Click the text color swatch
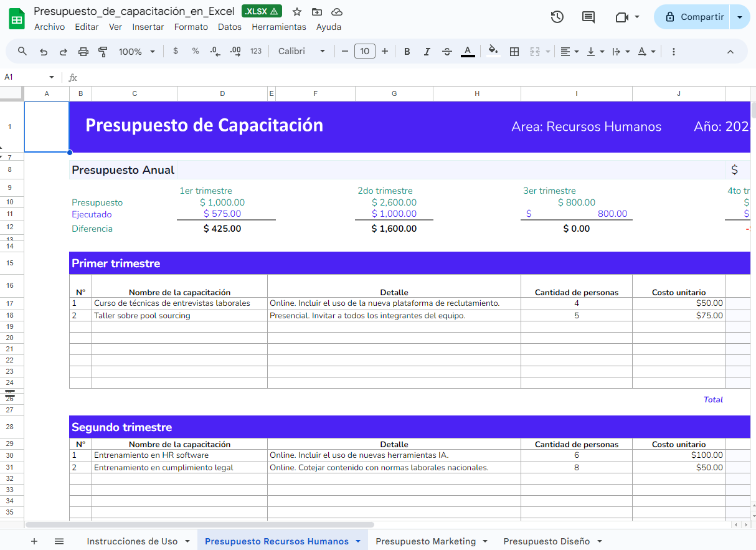This screenshot has width=756, height=550. [468, 51]
